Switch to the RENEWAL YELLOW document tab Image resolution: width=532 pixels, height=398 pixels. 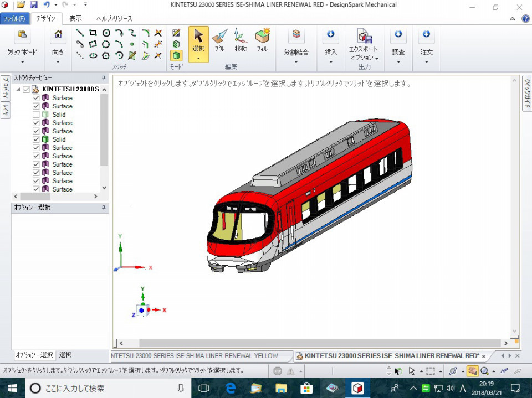click(201, 356)
